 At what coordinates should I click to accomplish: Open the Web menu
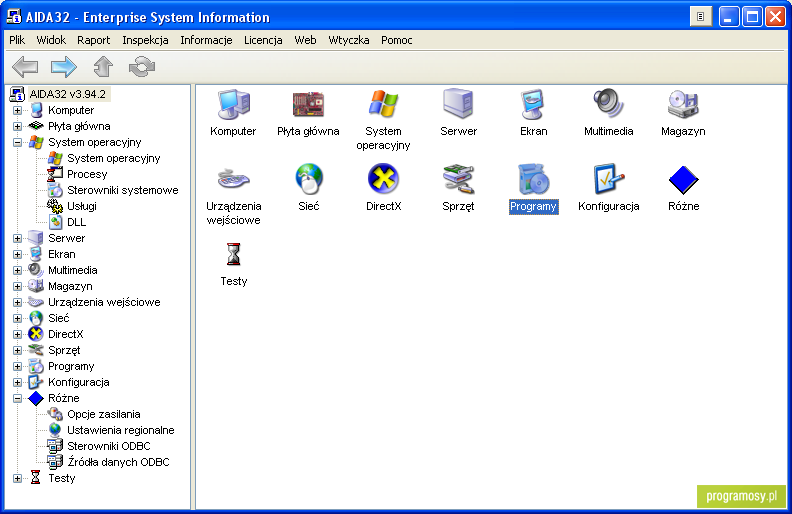[305, 40]
